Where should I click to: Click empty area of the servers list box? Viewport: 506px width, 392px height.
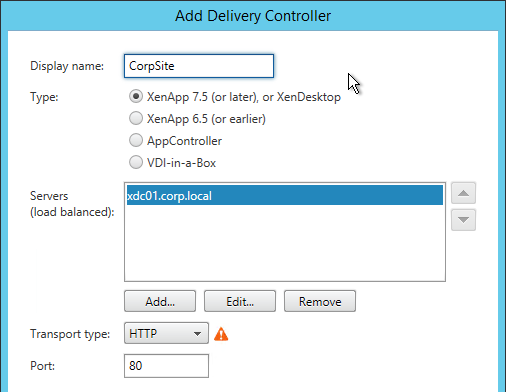coord(285,243)
